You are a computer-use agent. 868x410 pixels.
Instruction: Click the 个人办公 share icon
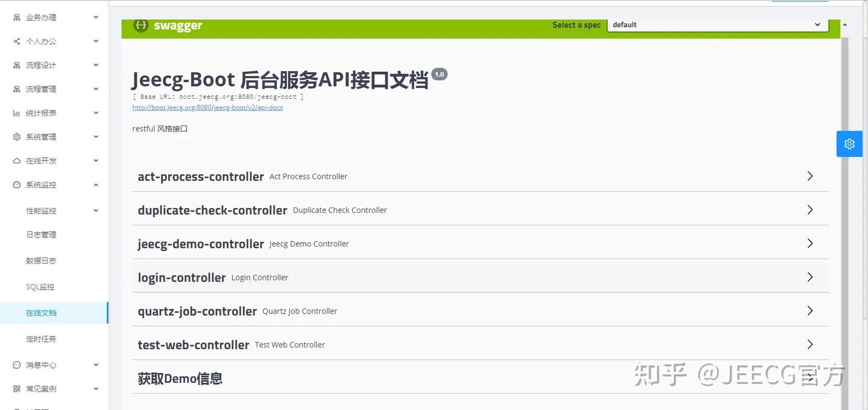(x=16, y=41)
